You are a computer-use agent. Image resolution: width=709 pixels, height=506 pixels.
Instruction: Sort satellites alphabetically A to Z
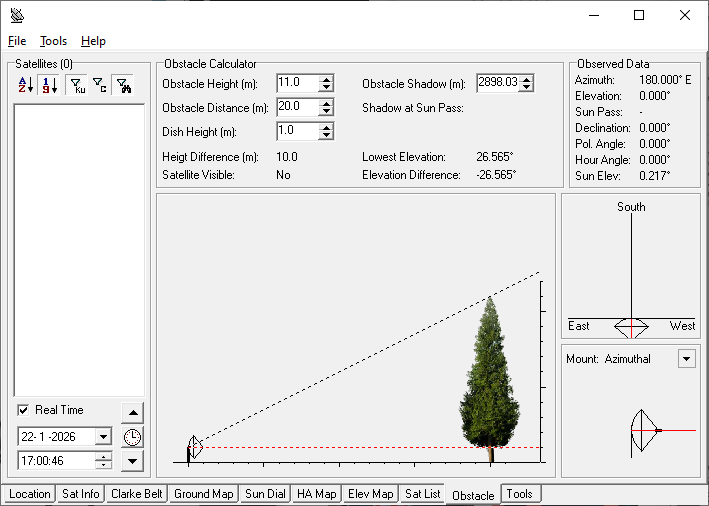point(26,86)
